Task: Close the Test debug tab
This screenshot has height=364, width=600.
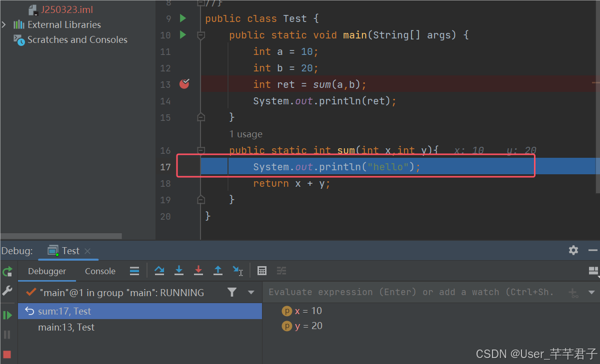Action: point(87,251)
